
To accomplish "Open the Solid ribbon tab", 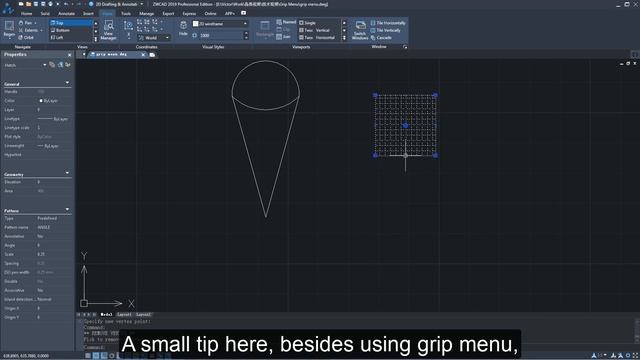I will pos(45,13).
